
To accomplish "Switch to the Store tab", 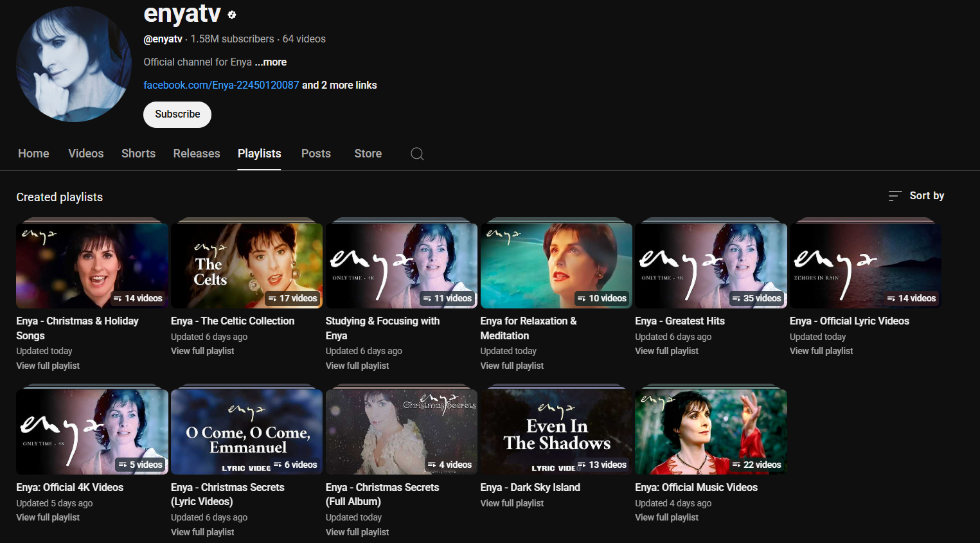I will (x=368, y=154).
